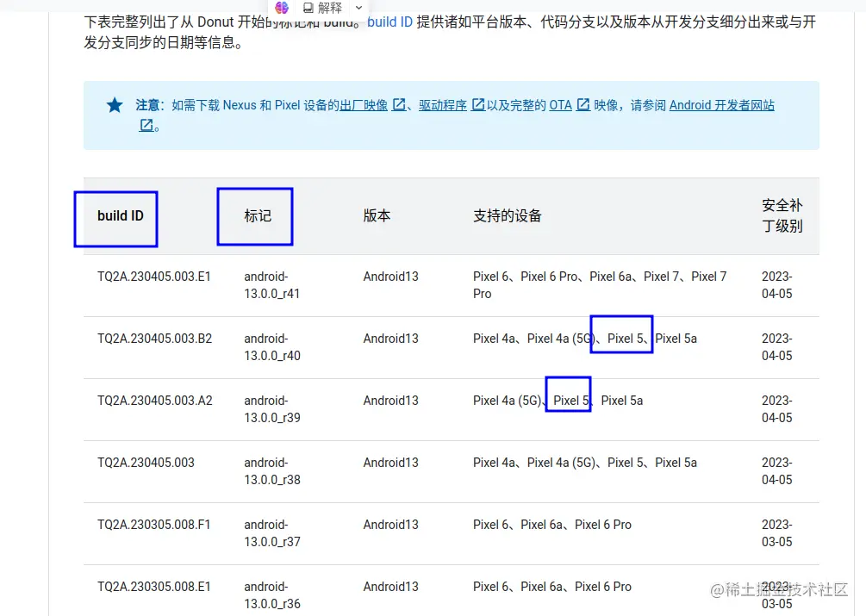Screen dimensions: 866x616
Task: Click tag android-13.0.0_r36
Action: point(272,595)
